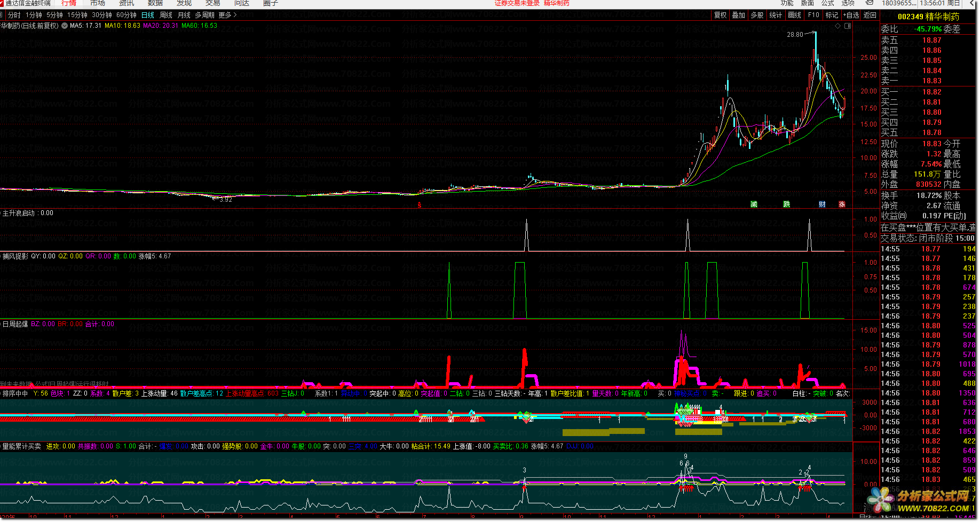Click the 涨幅 7.54% value
The image size is (980, 522).
pyautogui.click(x=931, y=164)
